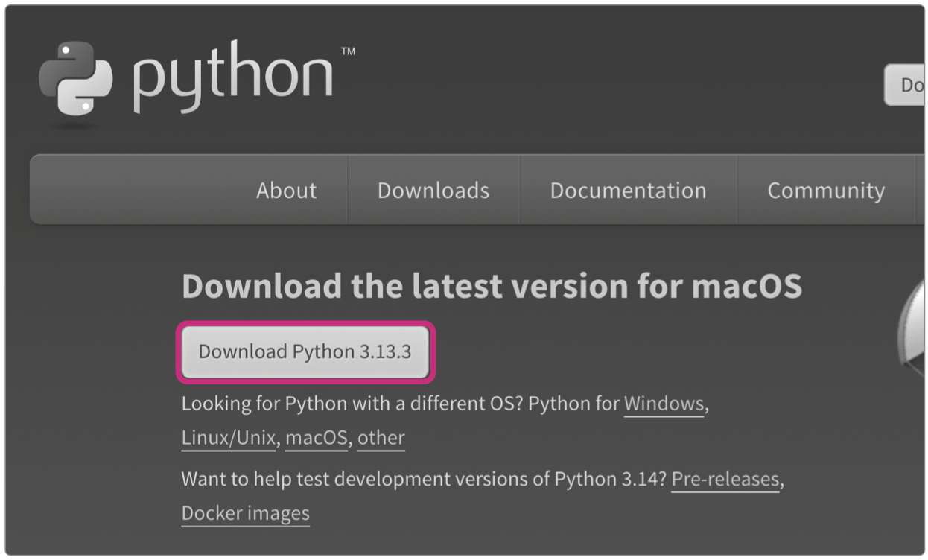Go to the Docker images link
Screen dimensions: 928x560
tap(245, 514)
